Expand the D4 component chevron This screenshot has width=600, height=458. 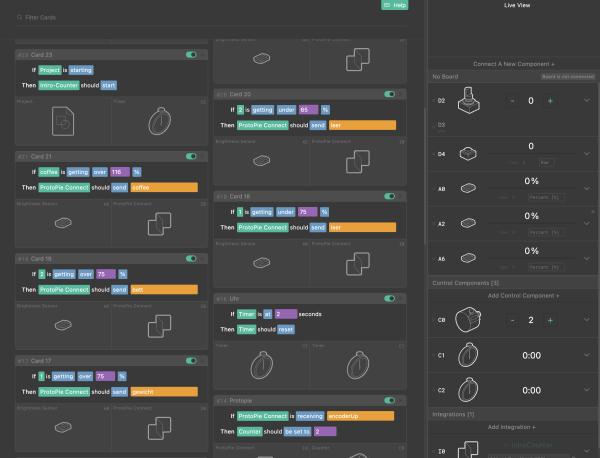587,153
